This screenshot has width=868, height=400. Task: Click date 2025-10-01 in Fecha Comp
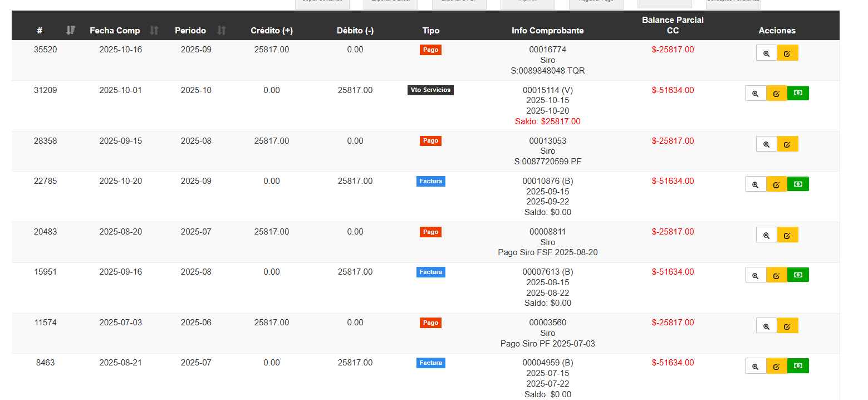pyautogui.click(x=120, y=90)
